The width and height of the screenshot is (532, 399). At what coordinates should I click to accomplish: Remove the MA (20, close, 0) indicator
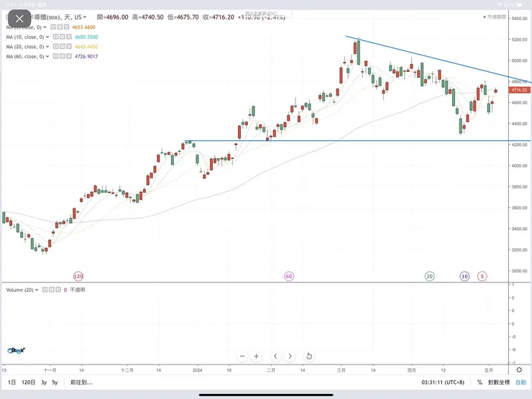(69, 47)
